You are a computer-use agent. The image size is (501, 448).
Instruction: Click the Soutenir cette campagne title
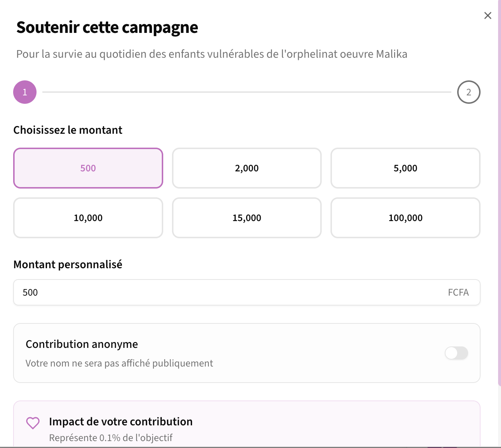click(107, 27)
